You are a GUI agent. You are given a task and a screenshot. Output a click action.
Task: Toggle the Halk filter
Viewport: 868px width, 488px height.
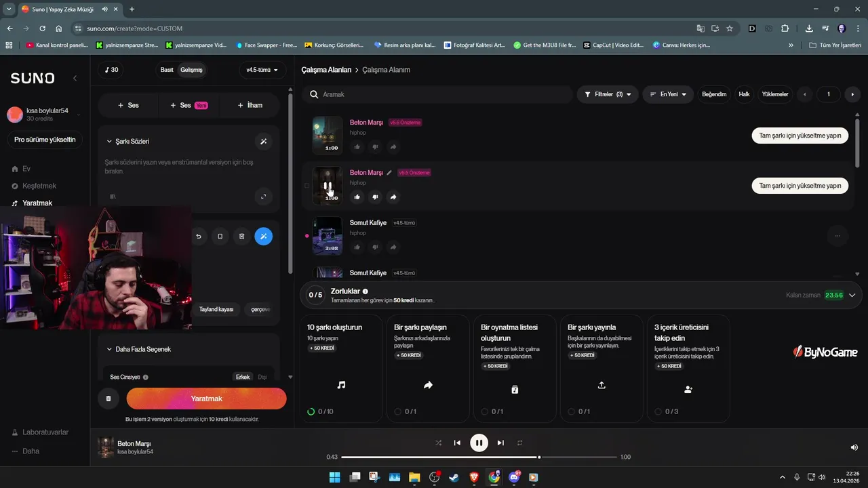[744, 94]
